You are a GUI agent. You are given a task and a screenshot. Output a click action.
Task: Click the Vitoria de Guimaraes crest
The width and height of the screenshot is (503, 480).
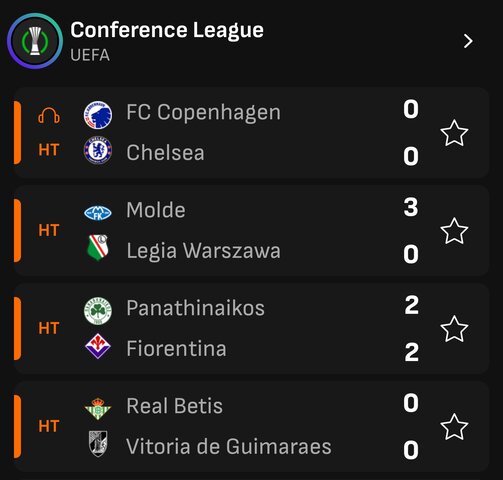click(98, 443)
